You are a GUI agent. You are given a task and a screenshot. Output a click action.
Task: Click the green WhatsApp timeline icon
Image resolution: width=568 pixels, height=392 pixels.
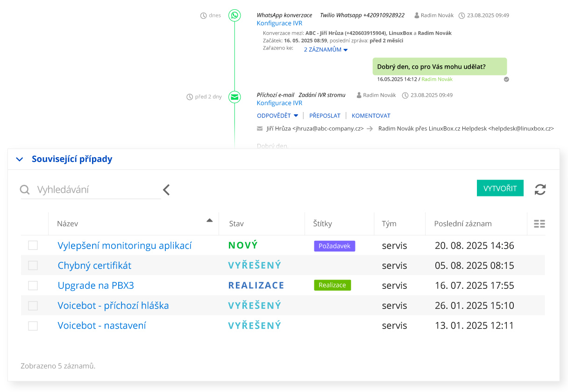tap(234, 15)
